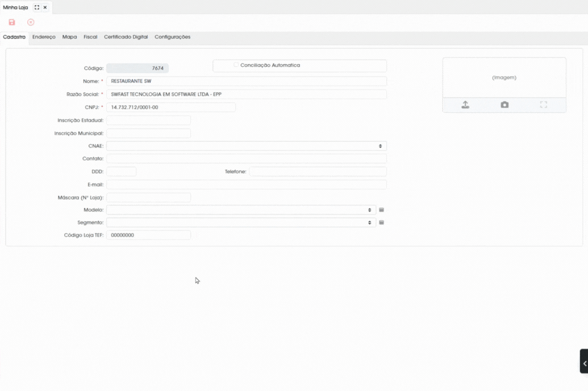Click the upload image icon
This screenshot has width=588, height=391.
(x=465, y=105)
